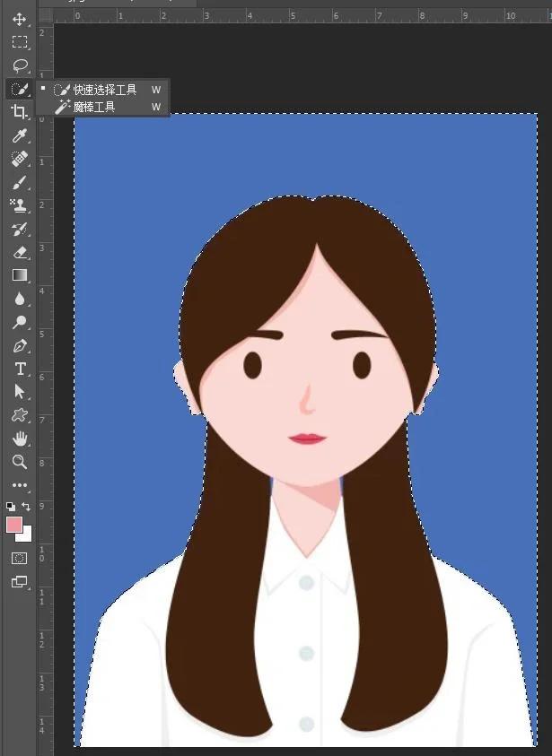
Task: Swap foreground and background colors
Action: [27, 507]
